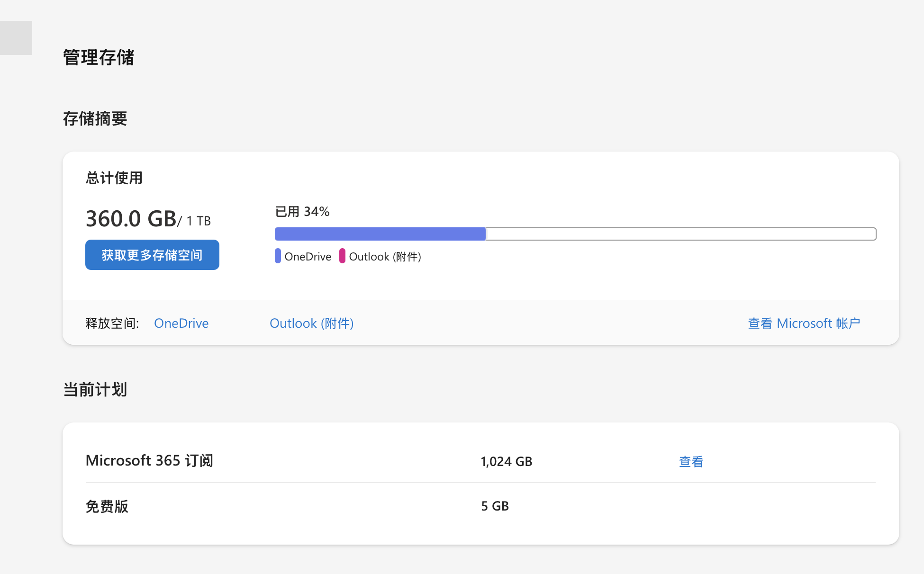Open 查看 Microsoft 帐户 link

(x=804, y=323)
